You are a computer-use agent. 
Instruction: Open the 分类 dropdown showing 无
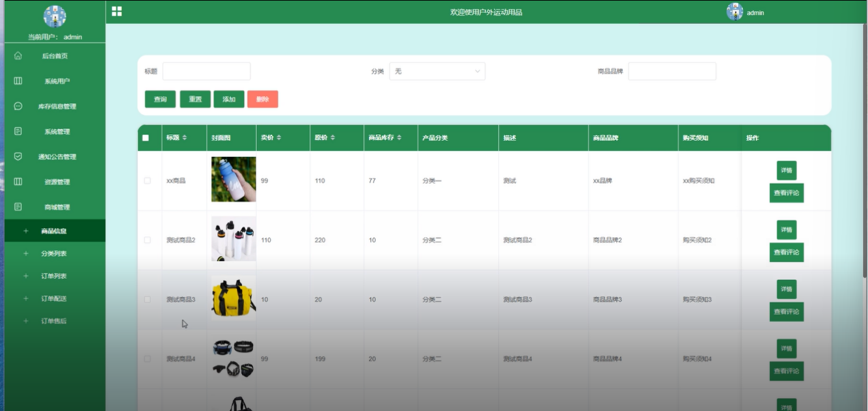437,71
